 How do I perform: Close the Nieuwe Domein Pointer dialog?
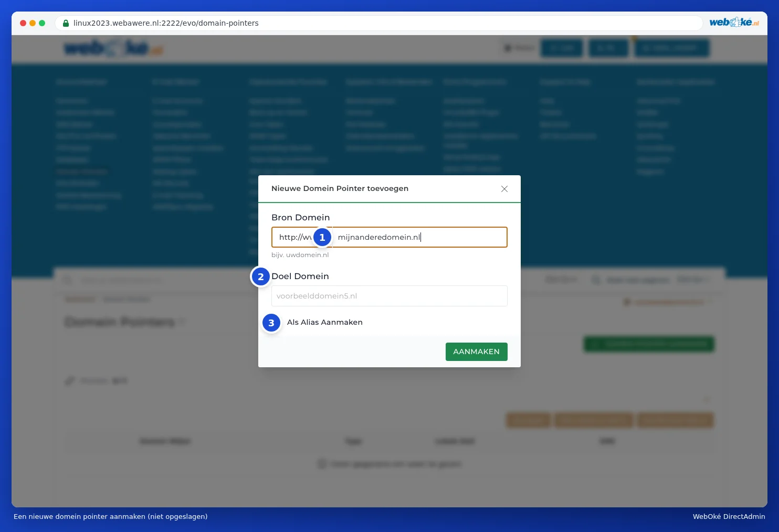point(504,189)
